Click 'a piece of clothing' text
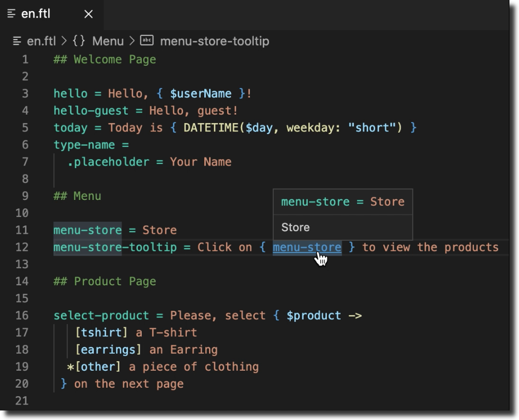 coord(194,367)
